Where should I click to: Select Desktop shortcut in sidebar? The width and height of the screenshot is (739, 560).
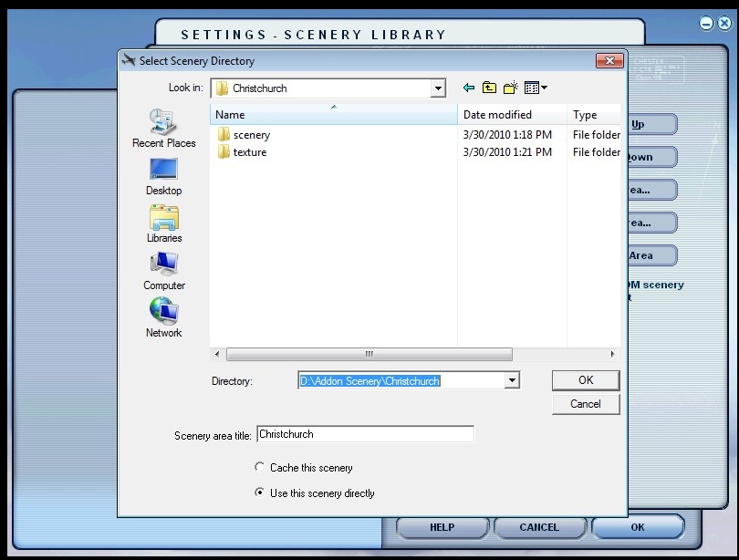(164, 176)
